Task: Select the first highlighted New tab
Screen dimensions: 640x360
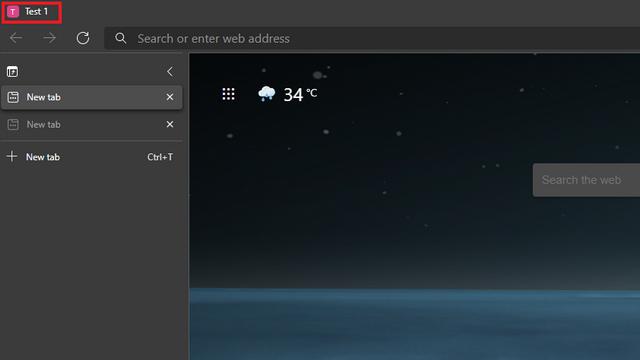Action: pos(91,97)
